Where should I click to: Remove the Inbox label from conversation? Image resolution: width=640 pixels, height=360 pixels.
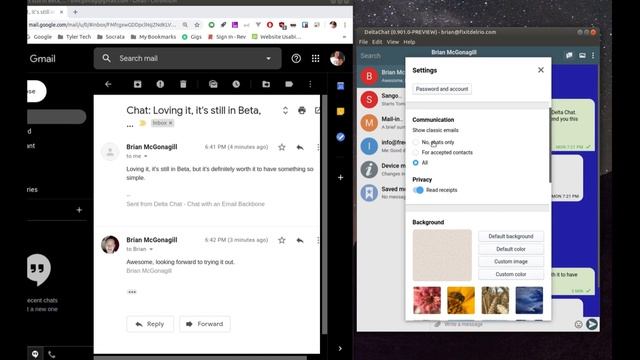tap(171, 123)
